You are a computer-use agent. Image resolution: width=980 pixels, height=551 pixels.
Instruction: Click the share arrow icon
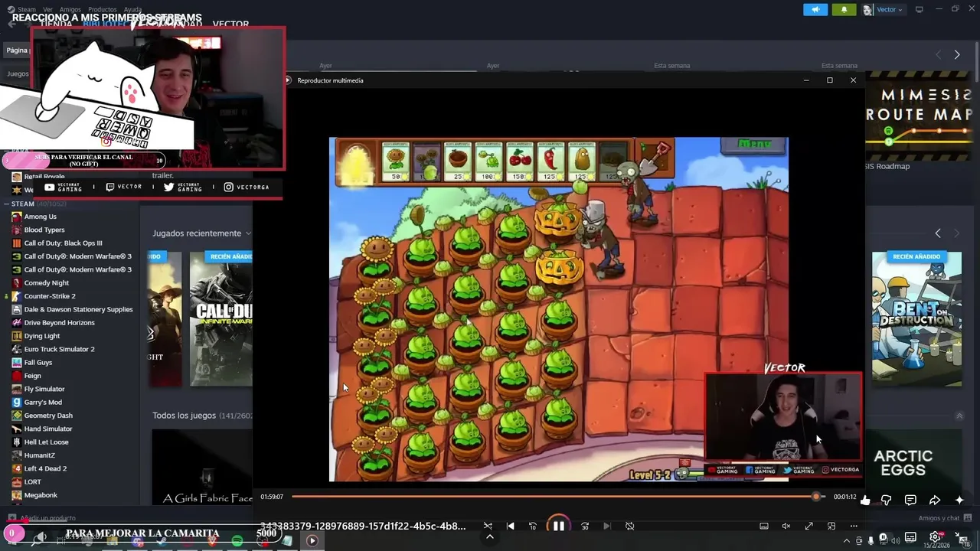tap(935, 500)
